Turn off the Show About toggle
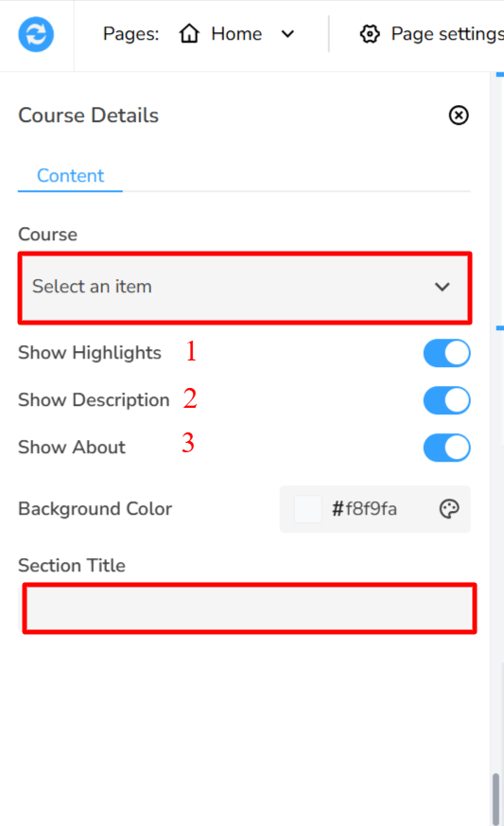The height and width of the screenshot is (826, 504). tap(446, 448)
